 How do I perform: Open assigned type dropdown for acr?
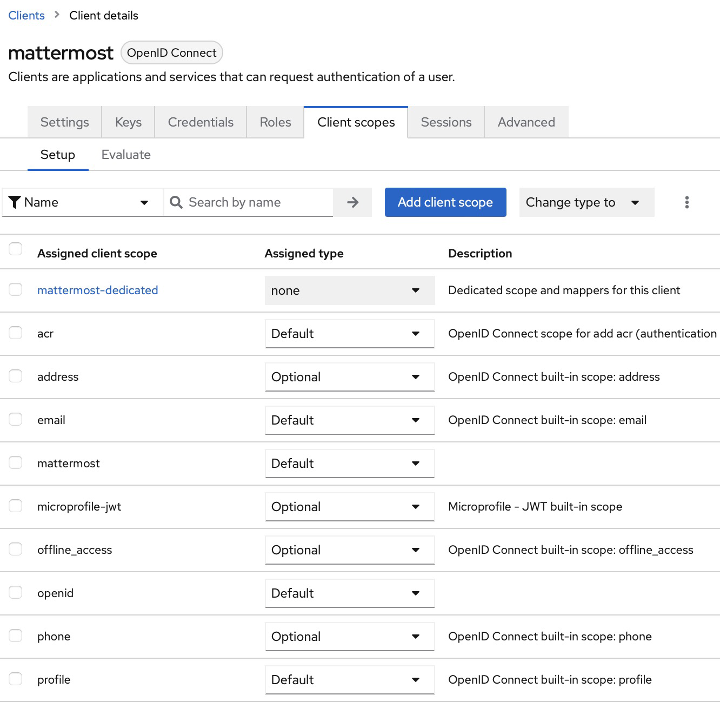click(350, 334)
